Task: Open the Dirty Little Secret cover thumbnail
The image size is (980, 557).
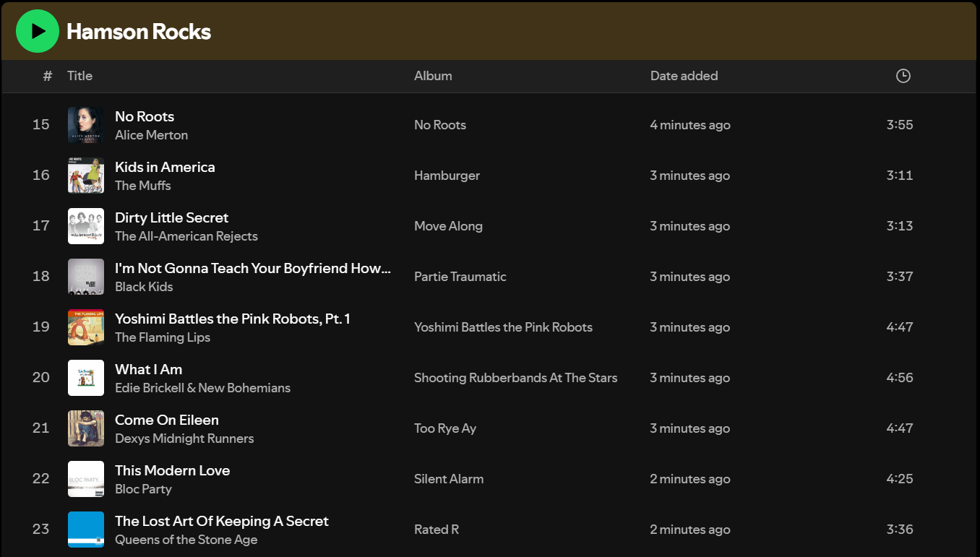Action: [x=86, y=226]
